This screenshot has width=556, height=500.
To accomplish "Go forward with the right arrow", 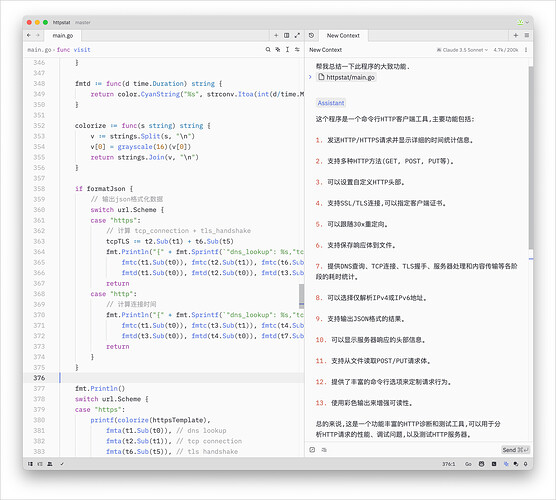I will [38, 35].
